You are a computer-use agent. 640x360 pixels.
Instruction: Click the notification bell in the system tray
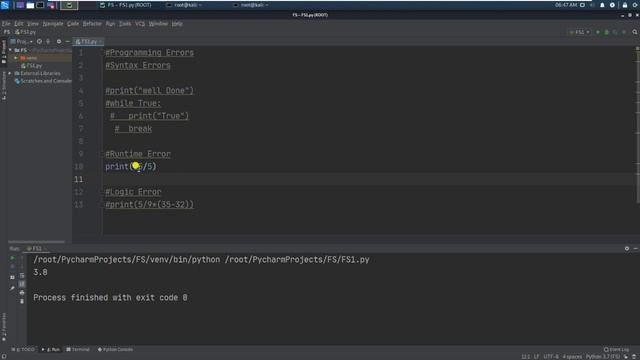(602, 5)
